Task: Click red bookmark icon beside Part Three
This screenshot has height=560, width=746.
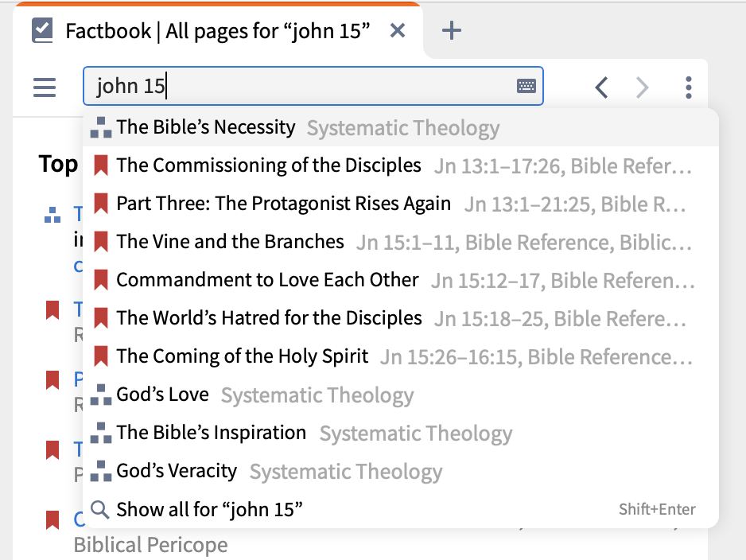Action: click(101, 204)
